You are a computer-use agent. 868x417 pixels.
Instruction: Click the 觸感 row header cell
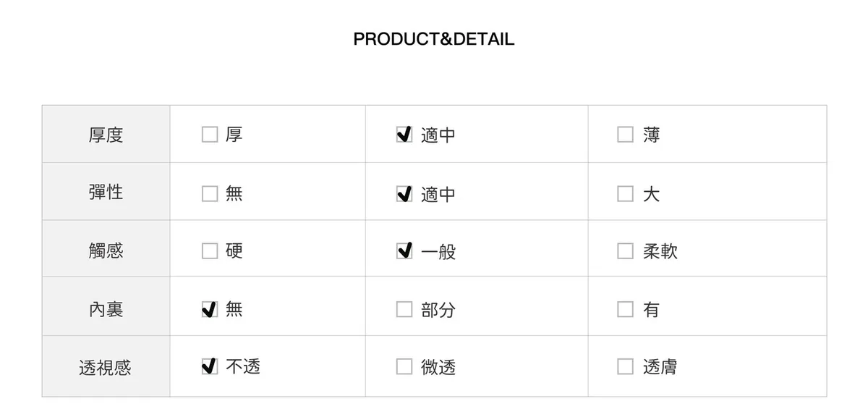click(x=106, y=250)
